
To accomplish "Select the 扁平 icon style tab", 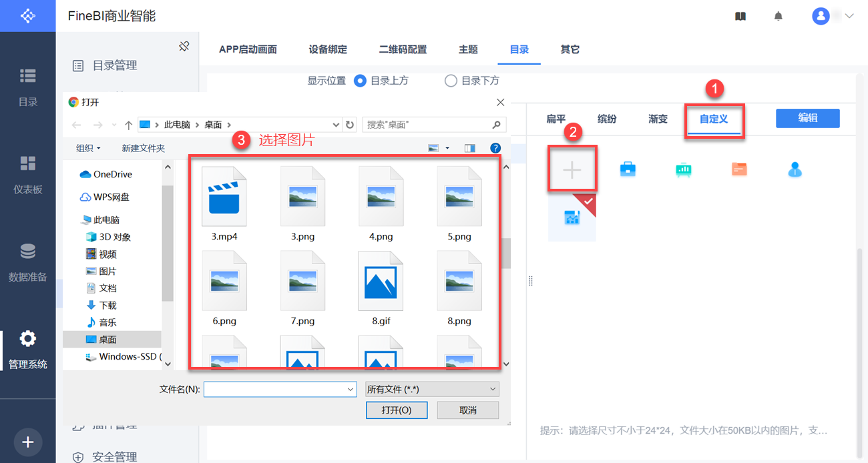I will click(x=556, y=119).
